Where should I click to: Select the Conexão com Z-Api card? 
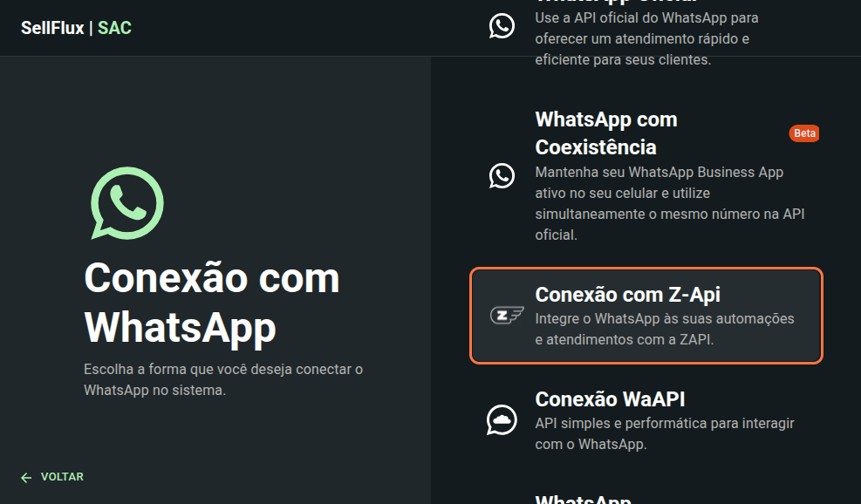tap(646, 316)
